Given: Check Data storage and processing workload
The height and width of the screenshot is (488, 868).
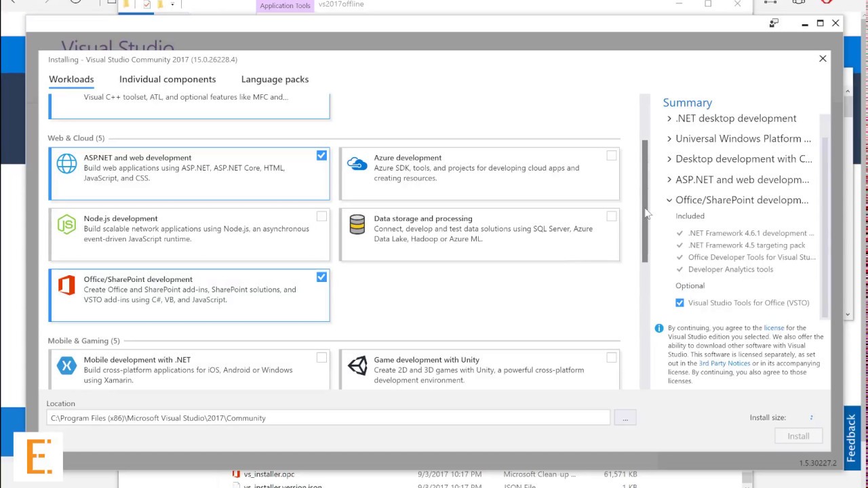Looking at the screenshot, I should point(612,216).
